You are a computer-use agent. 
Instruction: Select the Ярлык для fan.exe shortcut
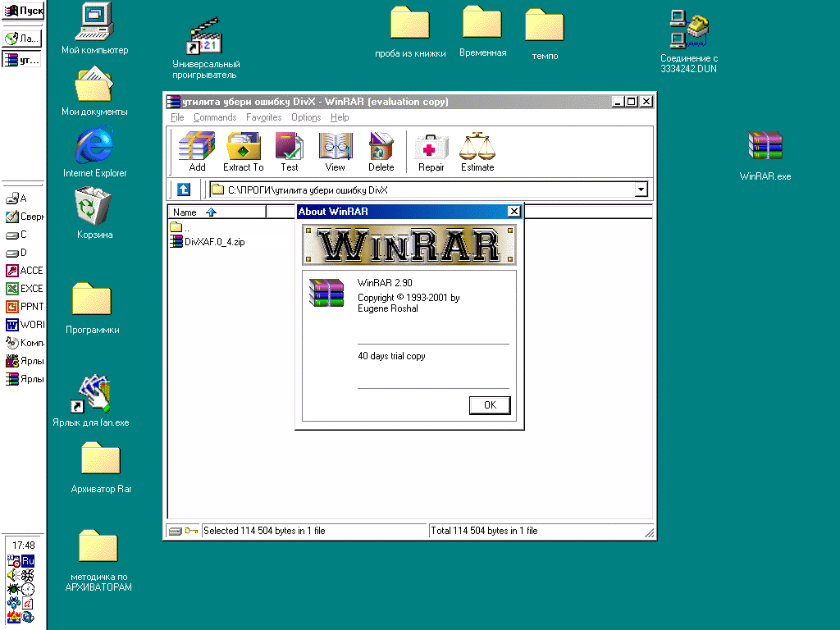(91, 400)
